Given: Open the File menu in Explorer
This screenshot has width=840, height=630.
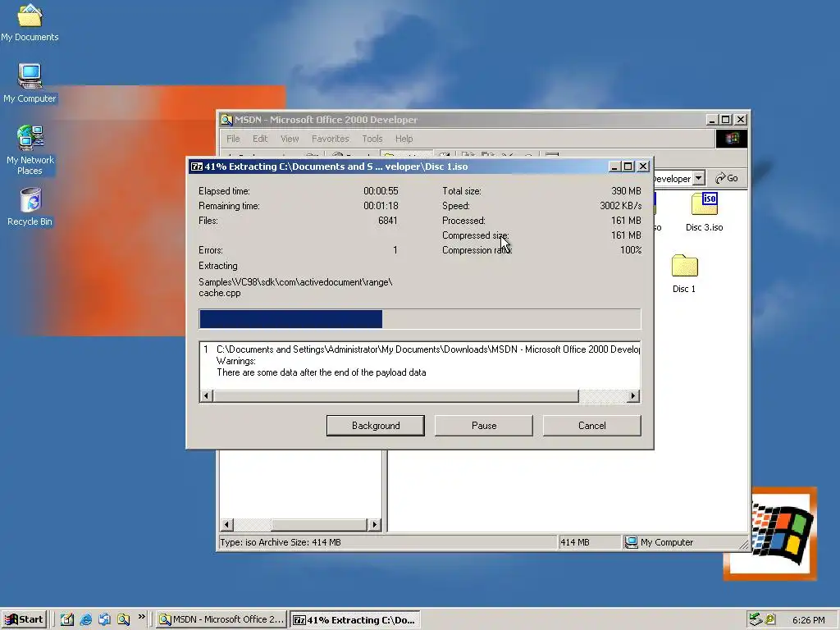Looking at the screenshot, I should coord(233,139).
